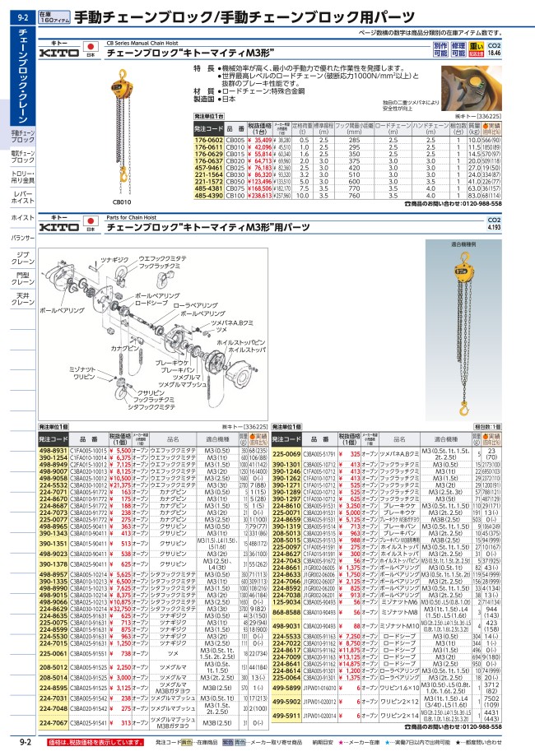Select order code 457-9461 for CB025
The width and height of the screenshot is (535, 756).
208,169
